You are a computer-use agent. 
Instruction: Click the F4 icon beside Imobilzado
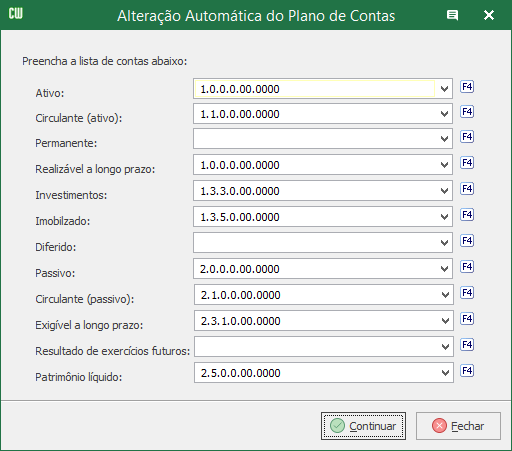point(467,215)
